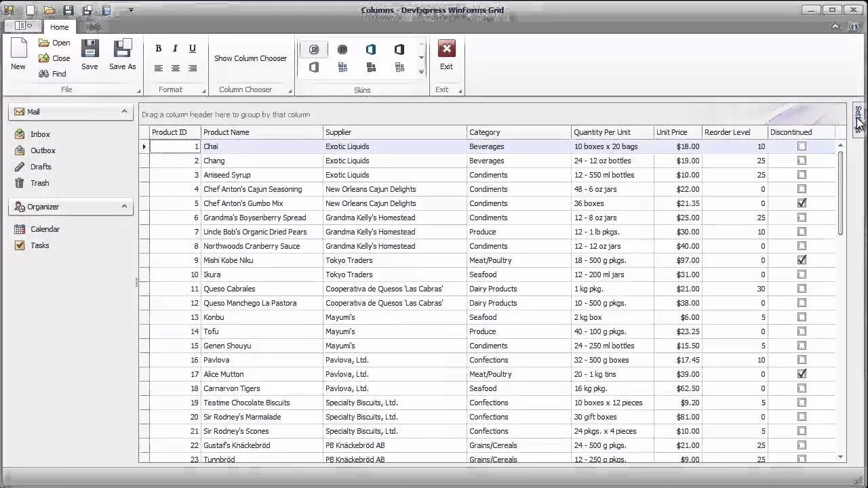Image resolution: width=868 pixels, height=488 pixels.
Task: Sort by the Category column header
Action: [519, 132]
